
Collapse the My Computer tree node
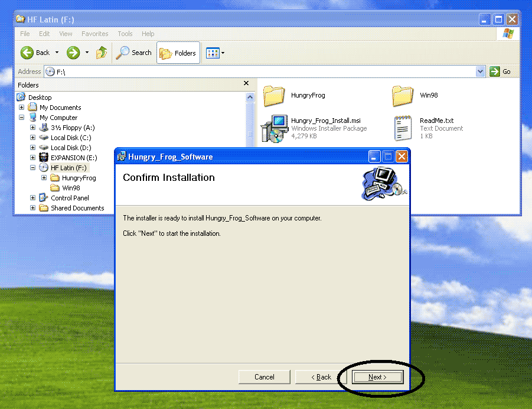point(22,118)
